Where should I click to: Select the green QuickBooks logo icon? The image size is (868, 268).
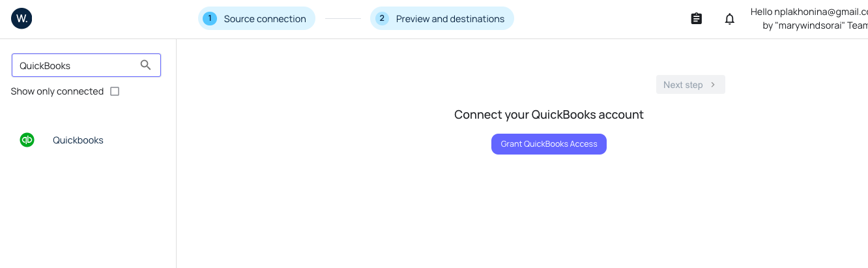coord(27,140)
